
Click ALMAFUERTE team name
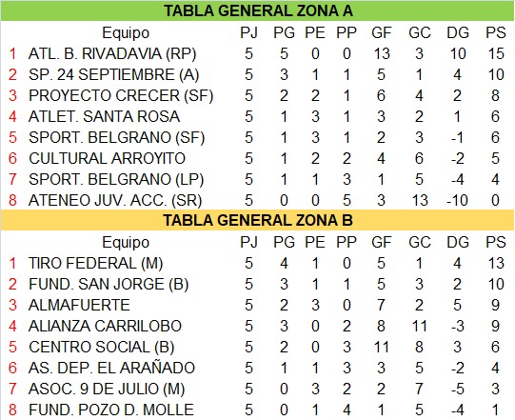pyautogui.click(x=79, y=306)
